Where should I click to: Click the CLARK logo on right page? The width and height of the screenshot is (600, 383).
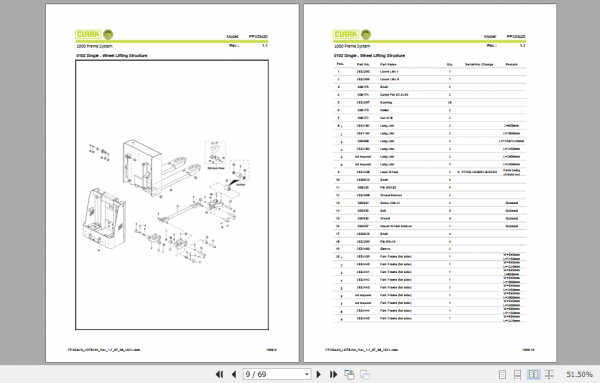[x=346, y=34]
